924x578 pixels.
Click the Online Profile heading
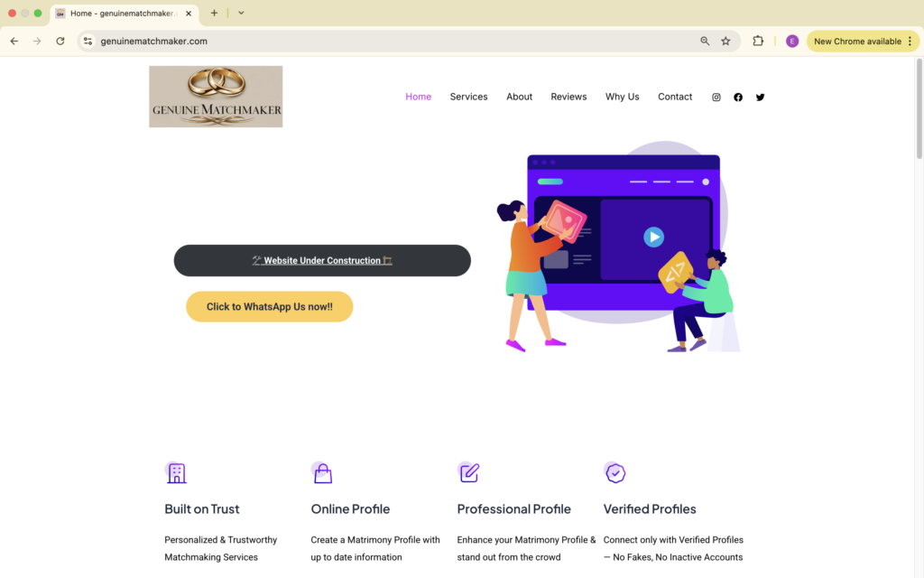351,509
